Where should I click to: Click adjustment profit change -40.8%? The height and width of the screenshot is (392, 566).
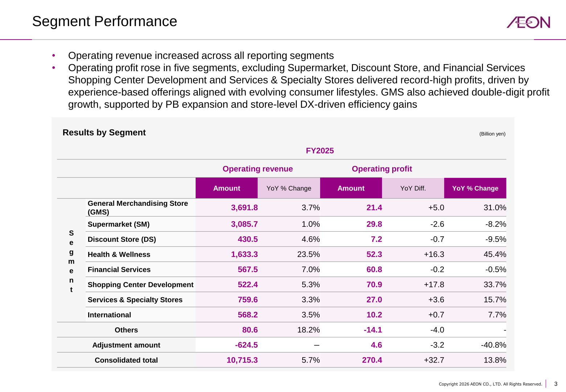click(x=493, y=345)
